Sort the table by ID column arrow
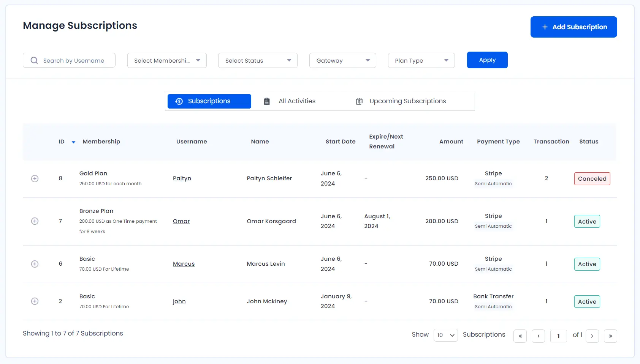This screenshot has height=364, width=640. coord(74,142)
